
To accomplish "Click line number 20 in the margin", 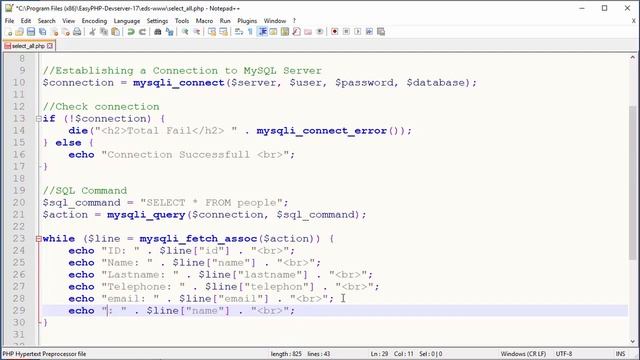I will pos(18,202).
